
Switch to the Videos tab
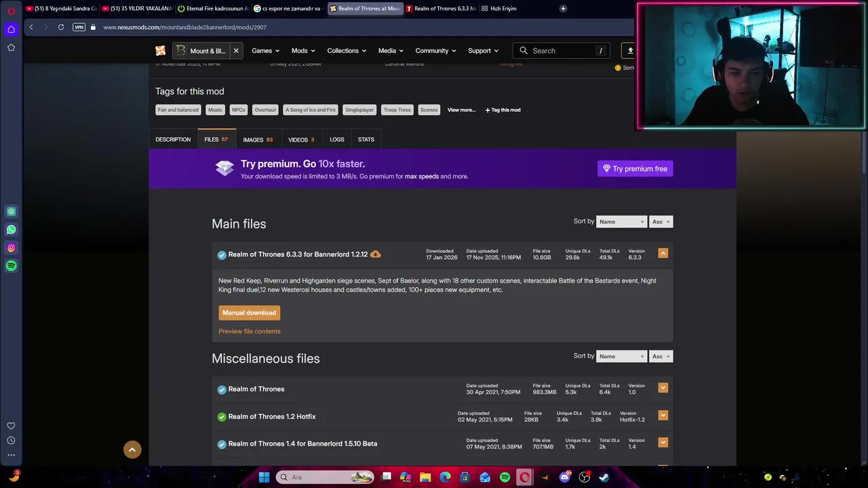(x=301, y=140)
